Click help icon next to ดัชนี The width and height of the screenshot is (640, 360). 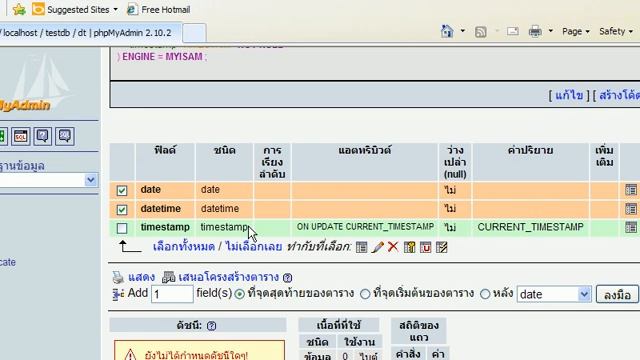point(211,326)
